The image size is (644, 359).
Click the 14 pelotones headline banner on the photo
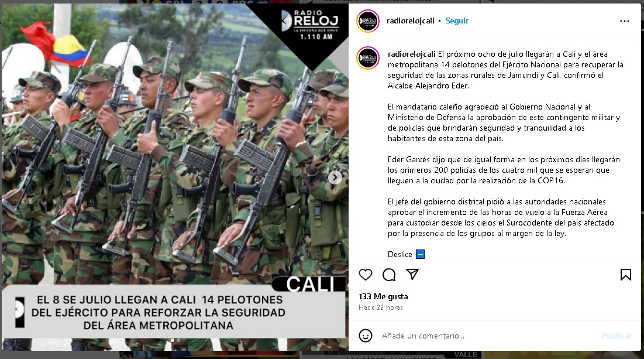tap(173, 312)
